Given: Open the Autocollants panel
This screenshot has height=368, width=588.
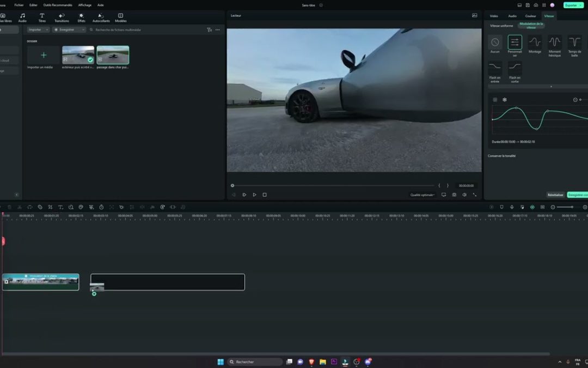Looking at the screenshot, I should (101, 17).
